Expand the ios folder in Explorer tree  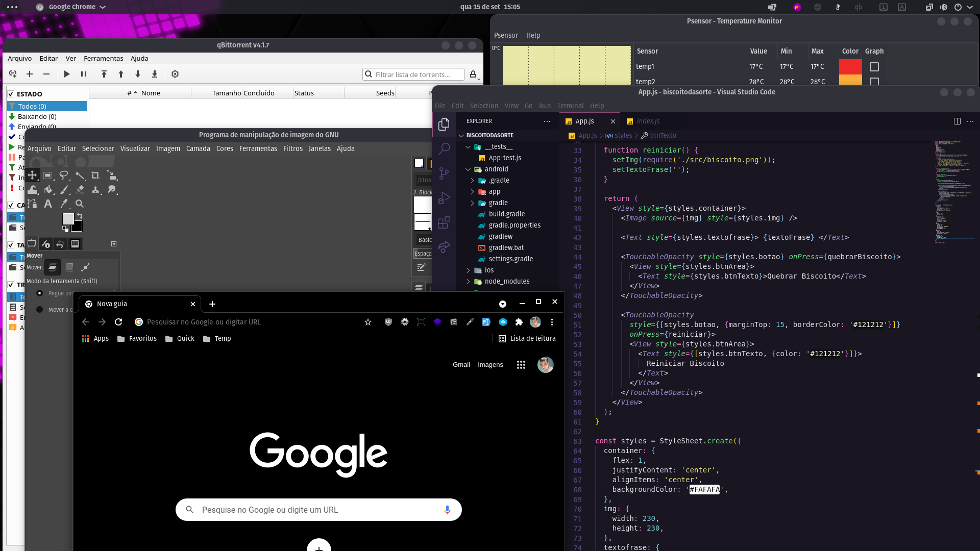point(469,270)
